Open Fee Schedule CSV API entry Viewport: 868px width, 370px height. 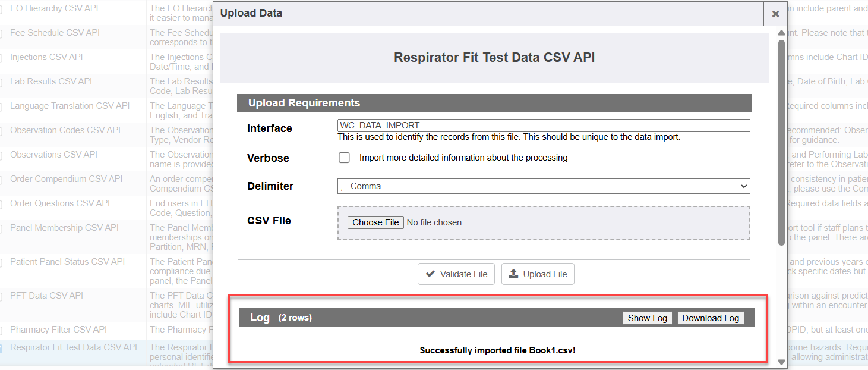pyautogui.click(x=55, y=33)
